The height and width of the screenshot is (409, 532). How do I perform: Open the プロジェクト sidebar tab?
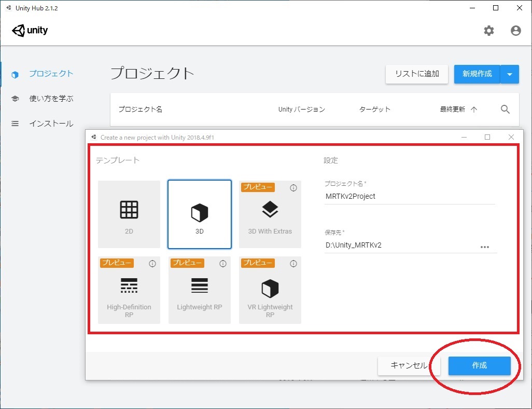coord(42,74)
